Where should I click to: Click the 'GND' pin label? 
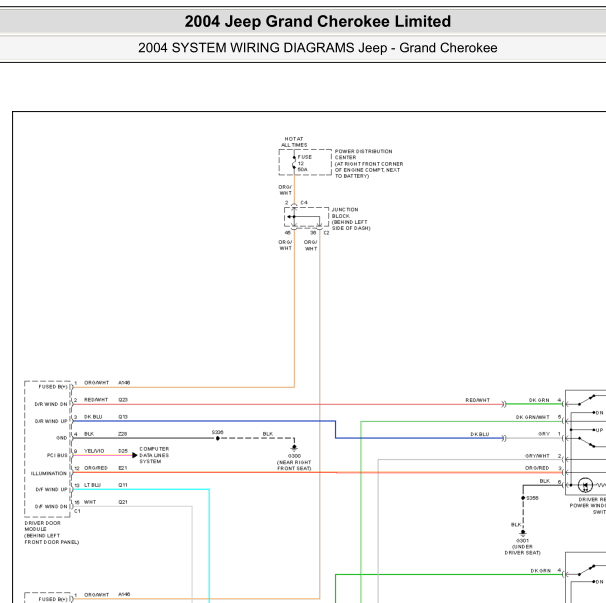(x=62, y=438)
